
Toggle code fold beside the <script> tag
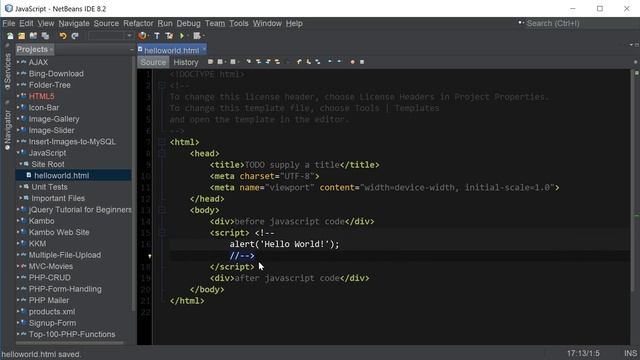162,233
